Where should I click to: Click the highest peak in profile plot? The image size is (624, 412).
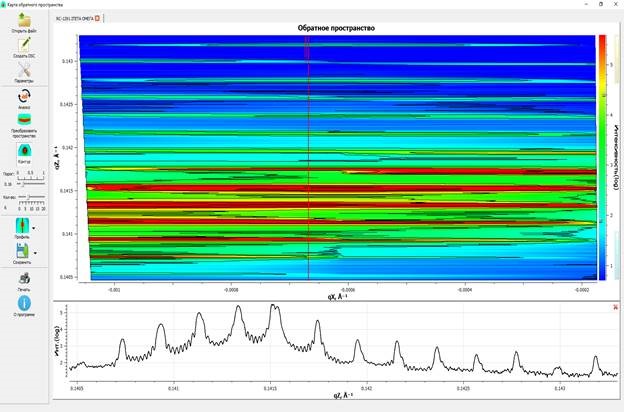tap(273, 308)
